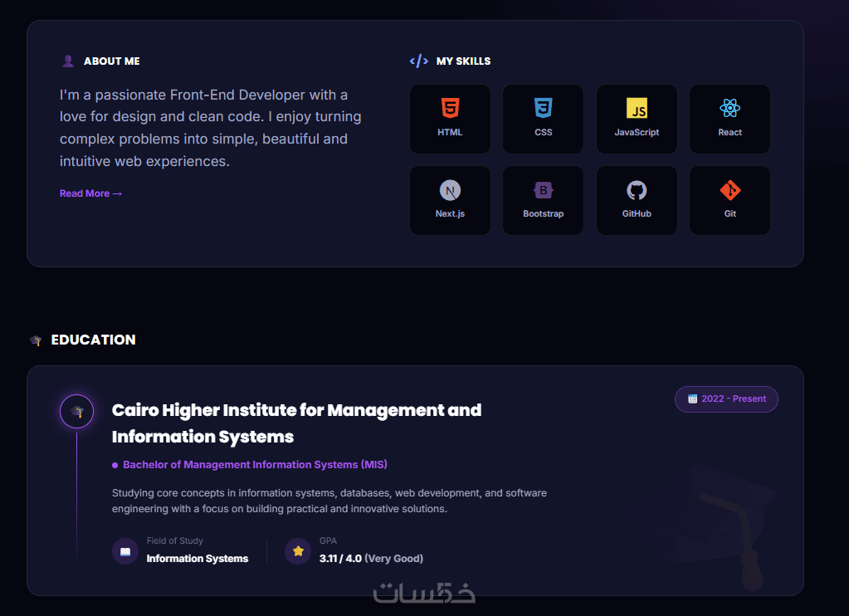Click the star icon next to GPA
This screenshot has width=849, height=616.
298,551
